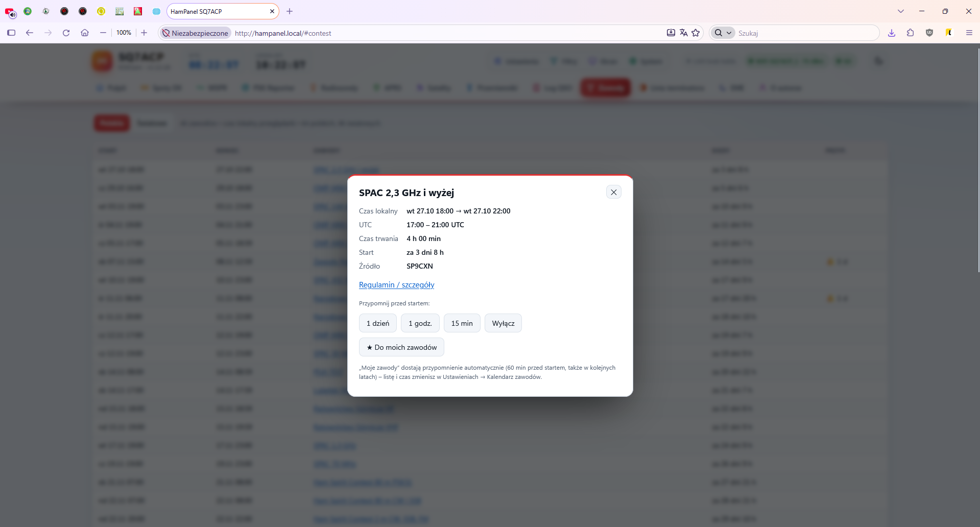980x527 pixels.
Task: Choose the 15 min reminder option
Action: pyautogui.click(x=462, y=323)
